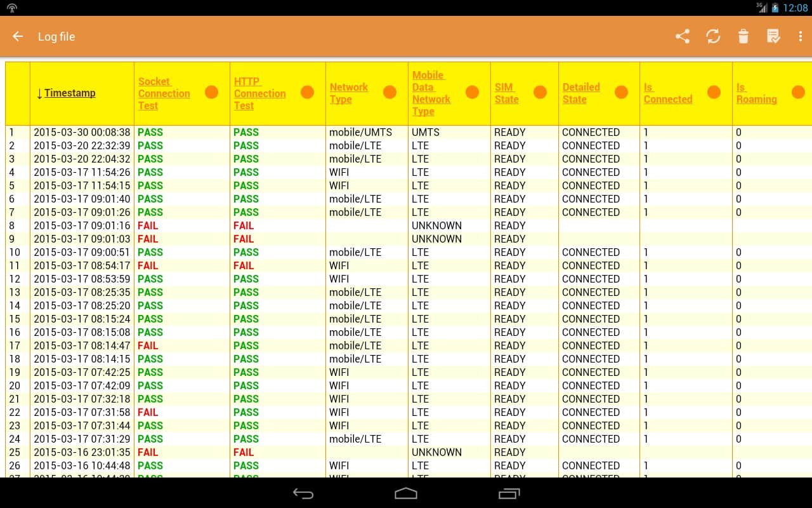The width and height of the screenshot is (812, 508).
Task: Share the log file
Action: click(683, 37)
